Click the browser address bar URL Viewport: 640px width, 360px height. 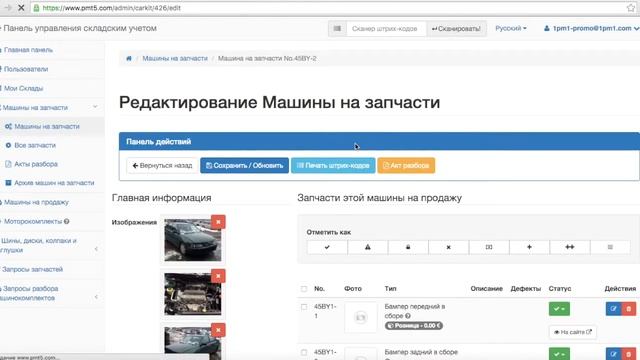click(111, 8)
